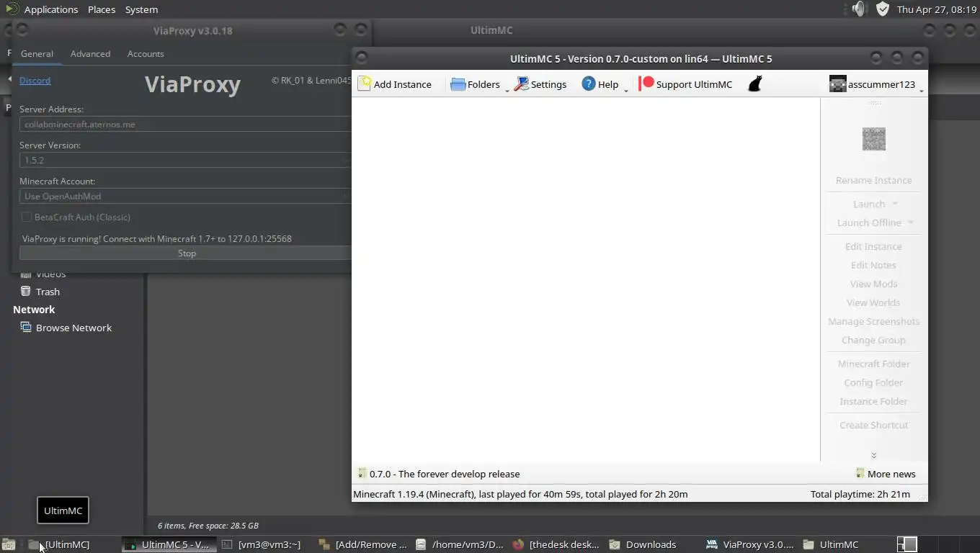Click the grey instance icon thumbnail
Viewport: 980px width, 553px height.
tap(873, 138)
